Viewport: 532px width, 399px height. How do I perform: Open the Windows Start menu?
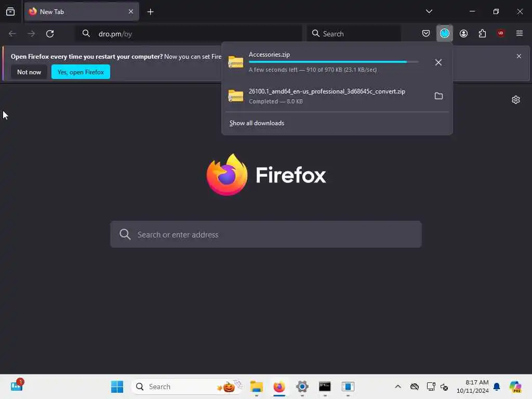point(117,387)
